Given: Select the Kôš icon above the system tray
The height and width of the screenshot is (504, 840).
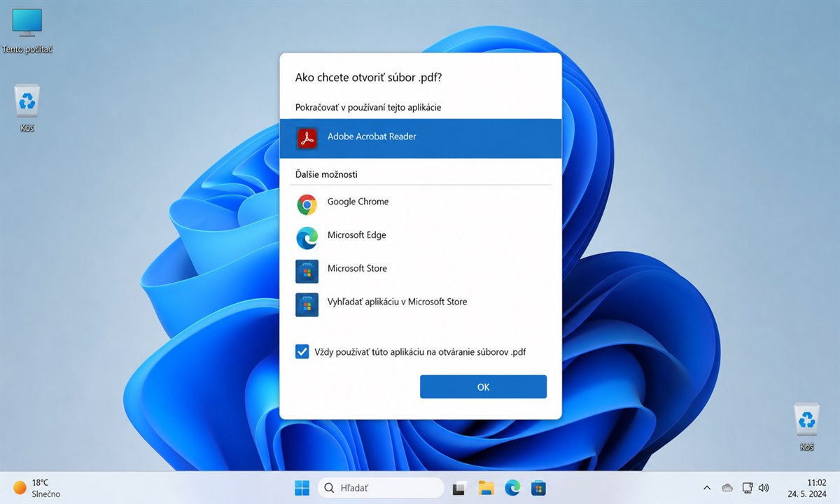Looking at the screenshot, I should coord(807,427).
